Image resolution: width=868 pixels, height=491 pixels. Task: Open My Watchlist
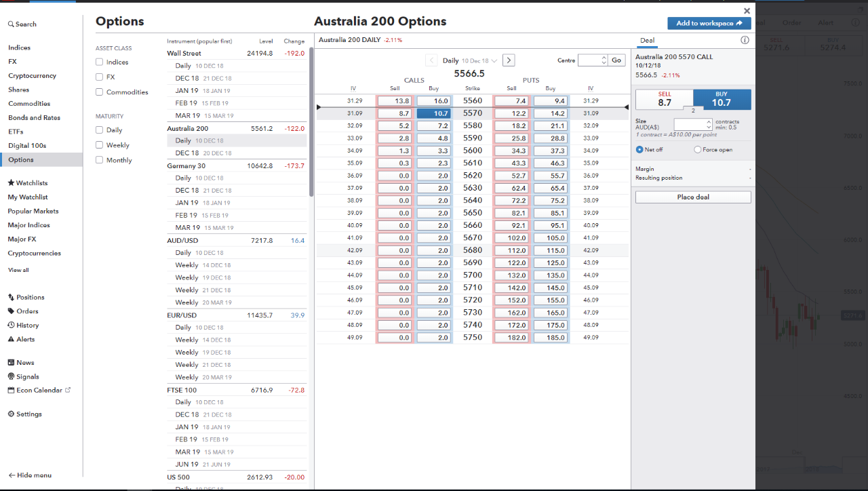point(28,197)
